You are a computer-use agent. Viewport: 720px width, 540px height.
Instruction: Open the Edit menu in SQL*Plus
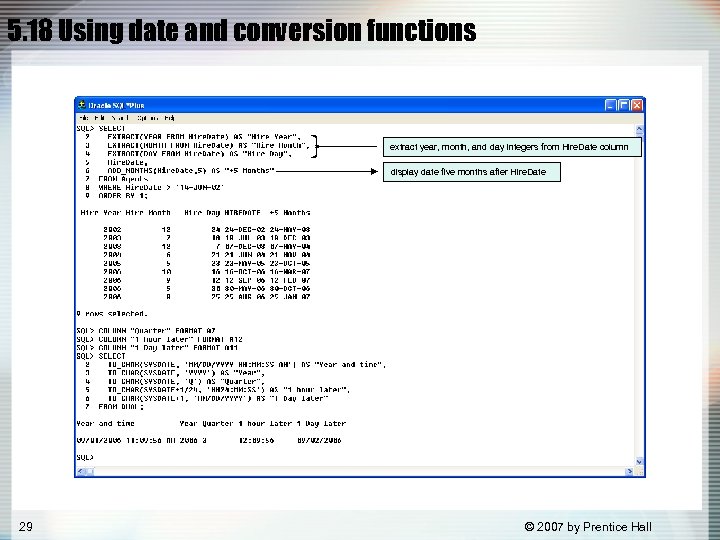coord(101,118)
